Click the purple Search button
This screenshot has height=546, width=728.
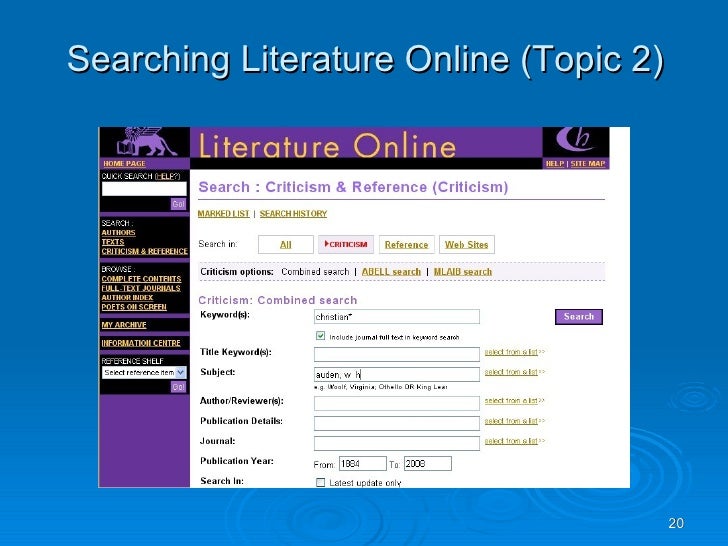click(x=578, y=317)
